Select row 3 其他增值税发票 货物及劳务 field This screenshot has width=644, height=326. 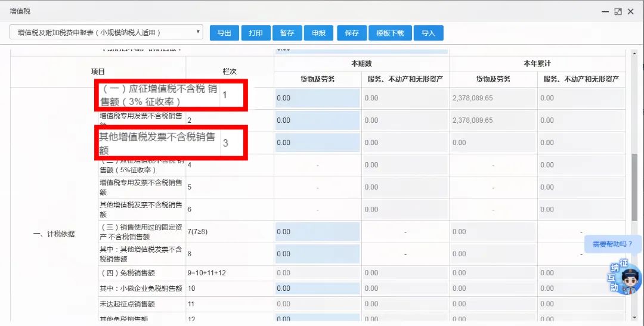coord(317,142)
